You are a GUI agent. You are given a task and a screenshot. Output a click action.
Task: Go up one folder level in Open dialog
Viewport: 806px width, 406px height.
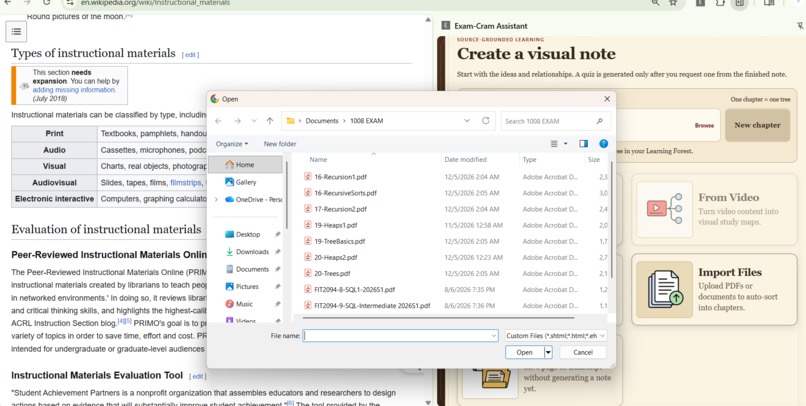pyautogui.click(x=270, y=121)
